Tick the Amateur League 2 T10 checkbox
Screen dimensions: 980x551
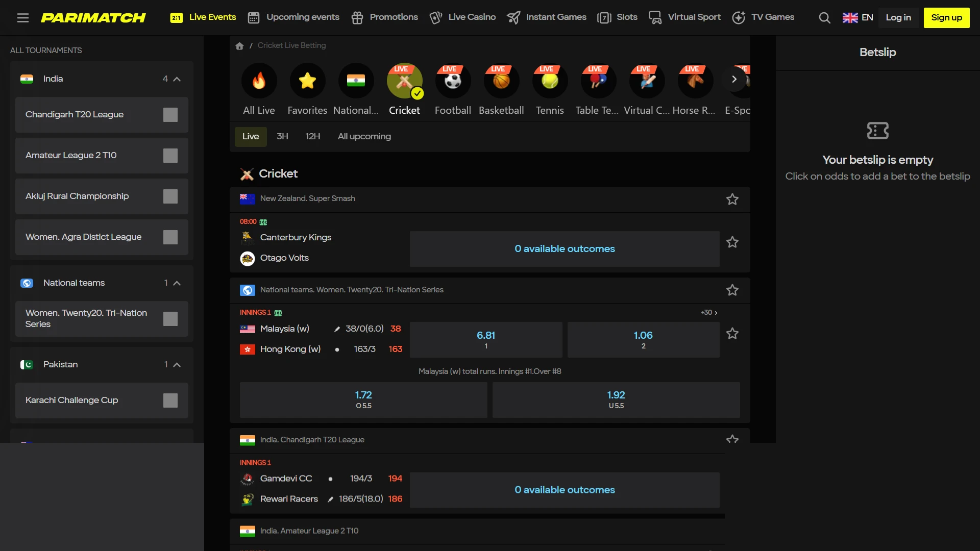tap(170, 156)
